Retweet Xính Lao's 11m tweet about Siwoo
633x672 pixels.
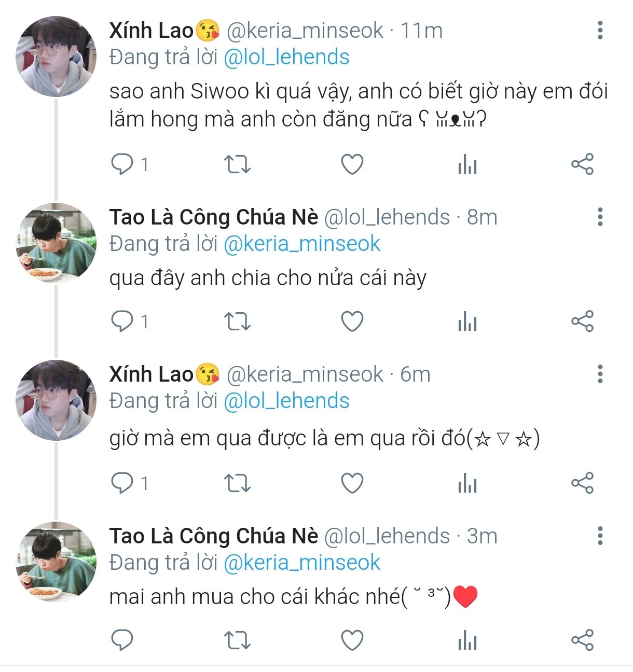(237, 164)
